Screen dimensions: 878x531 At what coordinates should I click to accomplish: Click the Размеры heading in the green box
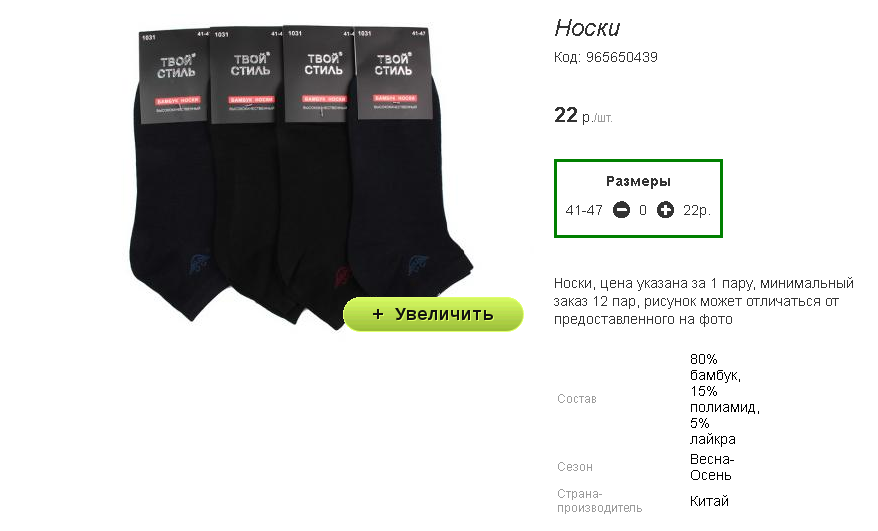638,181
